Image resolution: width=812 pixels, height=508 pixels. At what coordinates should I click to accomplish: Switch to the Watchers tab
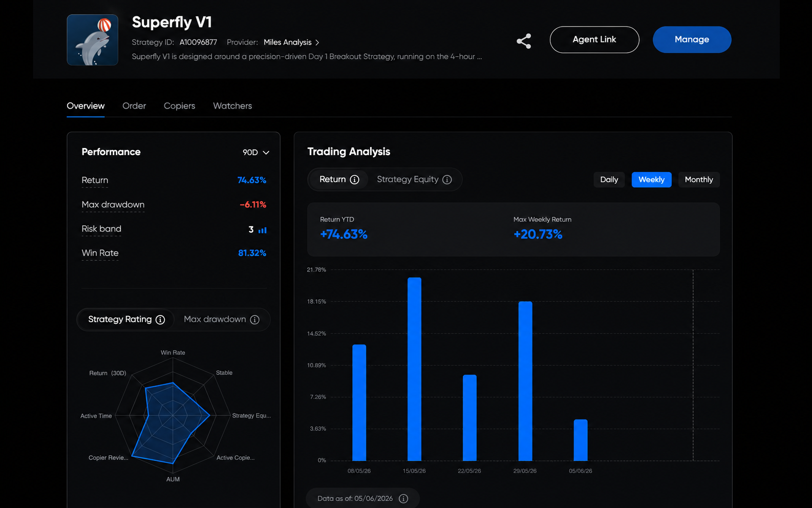(232, 106)
